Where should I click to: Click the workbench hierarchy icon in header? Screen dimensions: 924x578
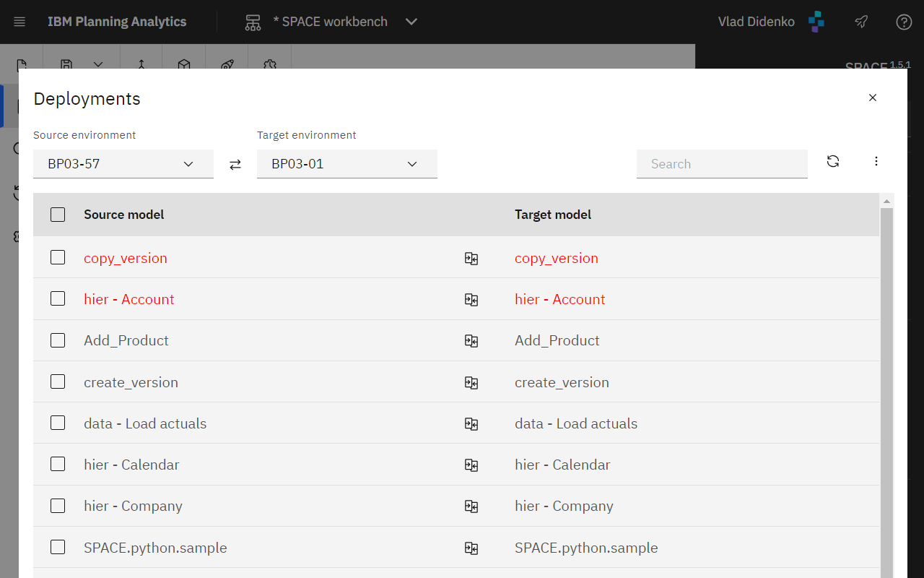click(x=253, y=22)
